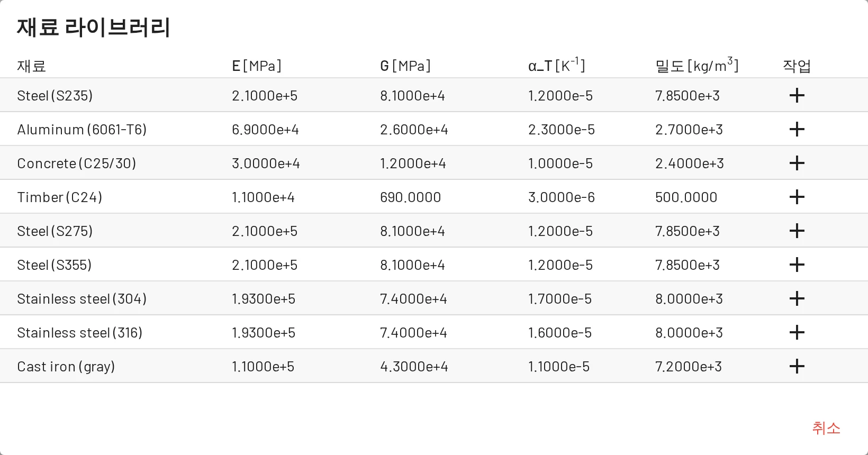This screenshot has width=868, height=455.
Task: Click Stainless steel (304) density value
Action: tap(689, 299)
